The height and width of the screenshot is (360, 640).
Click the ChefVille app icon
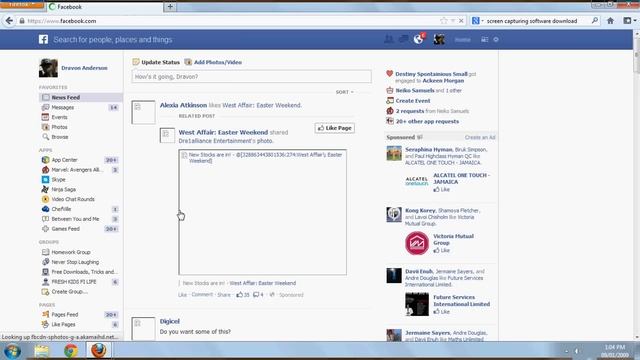coord(45,209)
